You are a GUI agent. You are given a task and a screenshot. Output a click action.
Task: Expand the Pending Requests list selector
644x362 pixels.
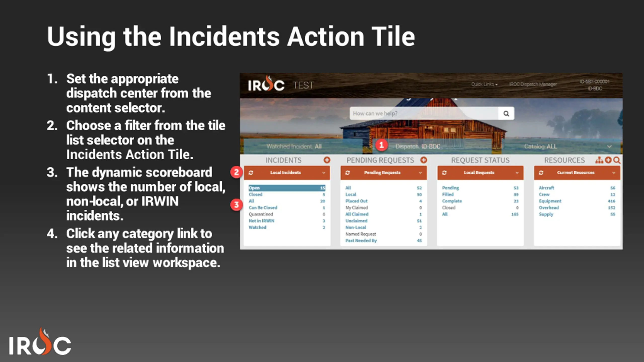click(x=420, y=173)
